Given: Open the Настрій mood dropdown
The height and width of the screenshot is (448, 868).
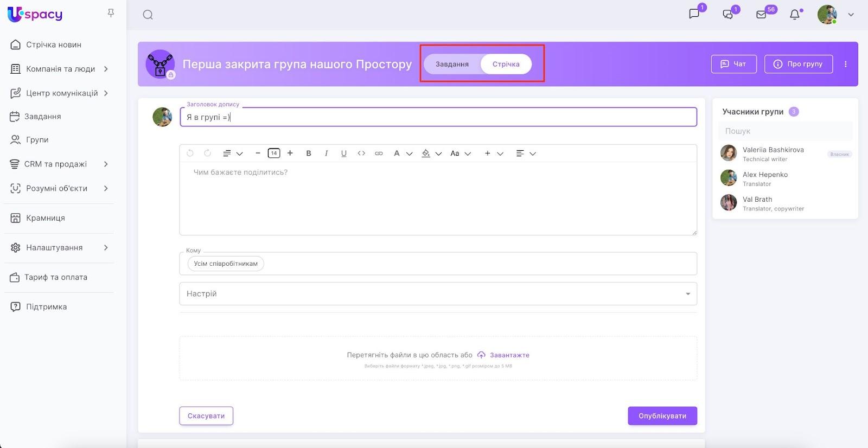Looking at the screenshot, I should tap(438, 294).
